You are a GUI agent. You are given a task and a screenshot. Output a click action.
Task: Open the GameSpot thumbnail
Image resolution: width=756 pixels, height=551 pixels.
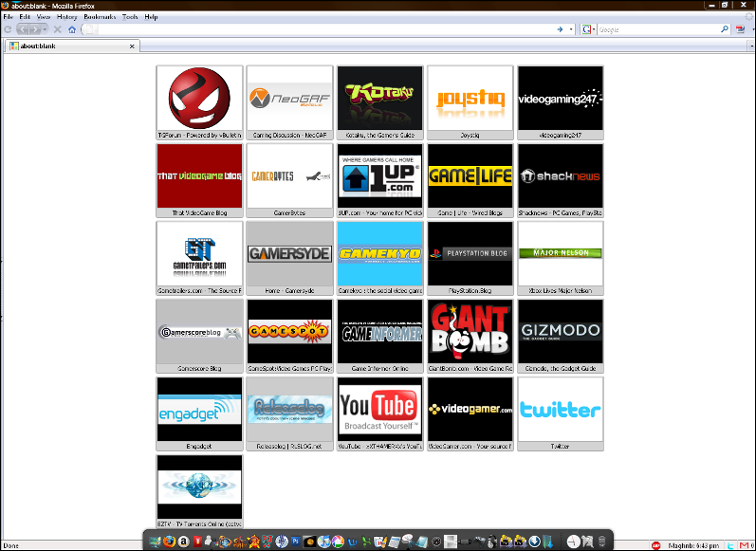(289, 336)
